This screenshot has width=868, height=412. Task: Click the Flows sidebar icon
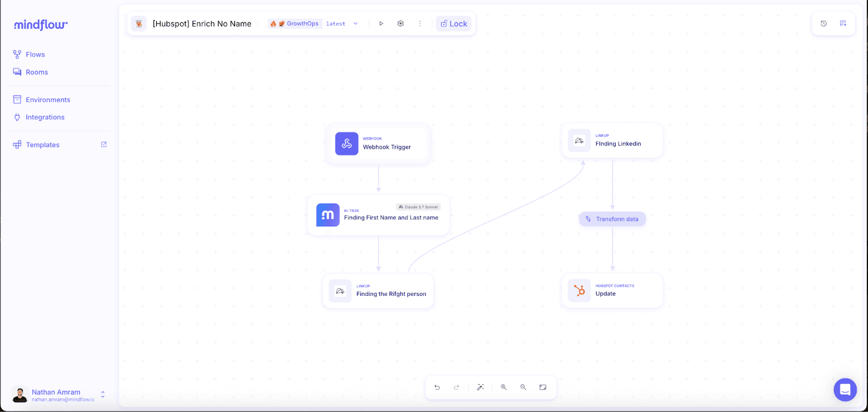pos(17,54)
